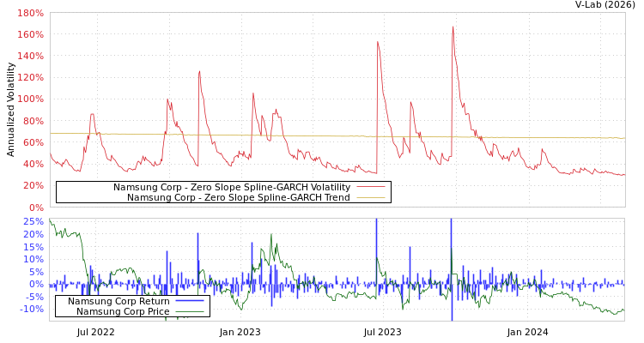Click the Spline-GARCH Trend legend label

tap(239, 197)
